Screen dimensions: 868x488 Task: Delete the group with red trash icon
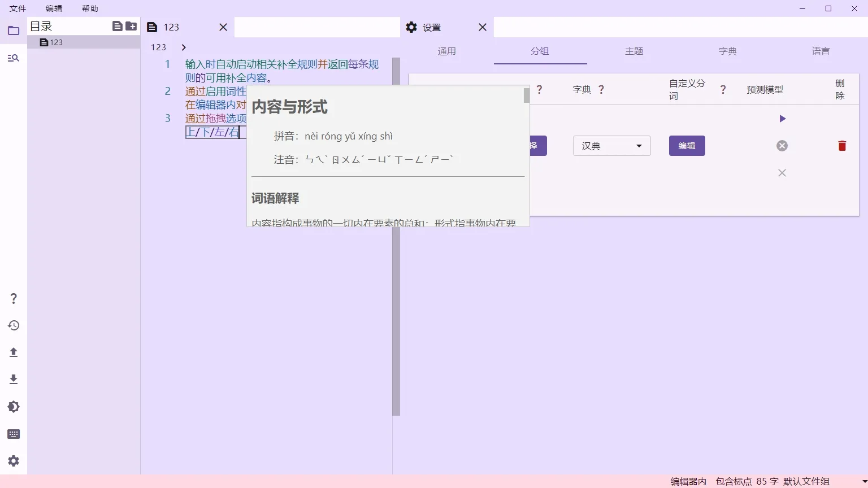[x=842, y=146]
